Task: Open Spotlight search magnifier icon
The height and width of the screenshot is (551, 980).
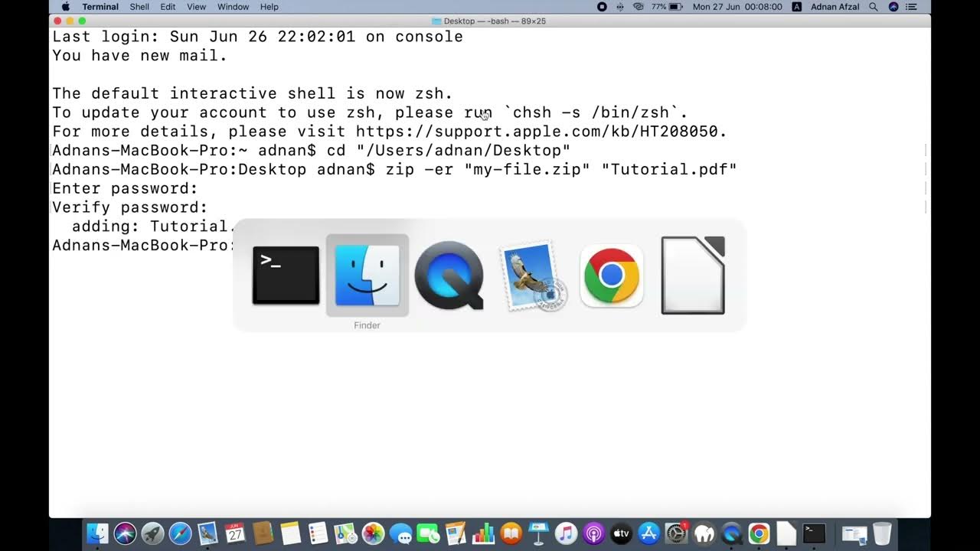Action: 875,7
